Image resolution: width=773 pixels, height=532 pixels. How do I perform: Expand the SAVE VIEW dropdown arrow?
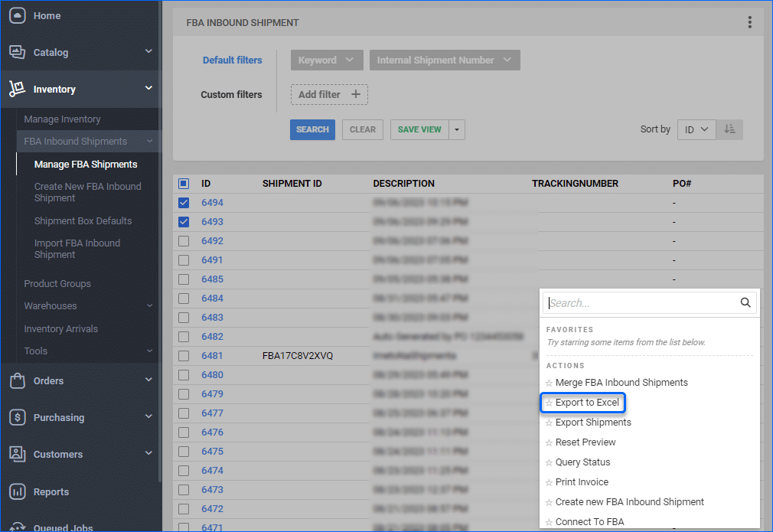456,129
